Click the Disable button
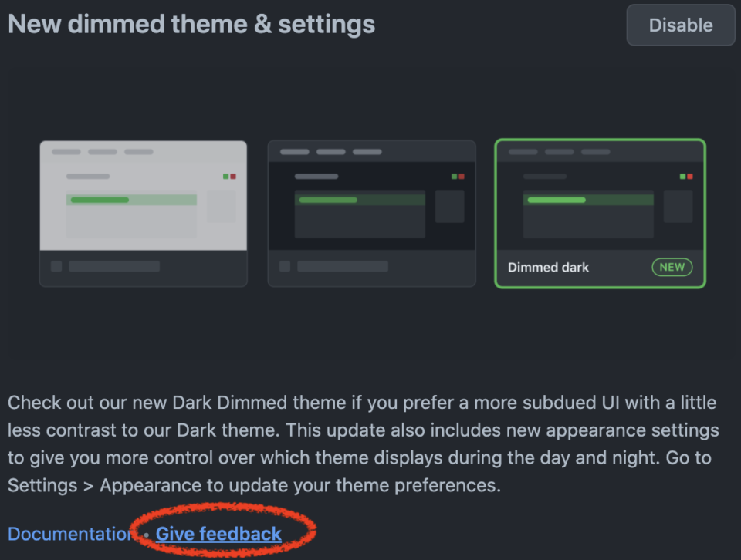This screenshot has width=741, height=560. (680, 25)
